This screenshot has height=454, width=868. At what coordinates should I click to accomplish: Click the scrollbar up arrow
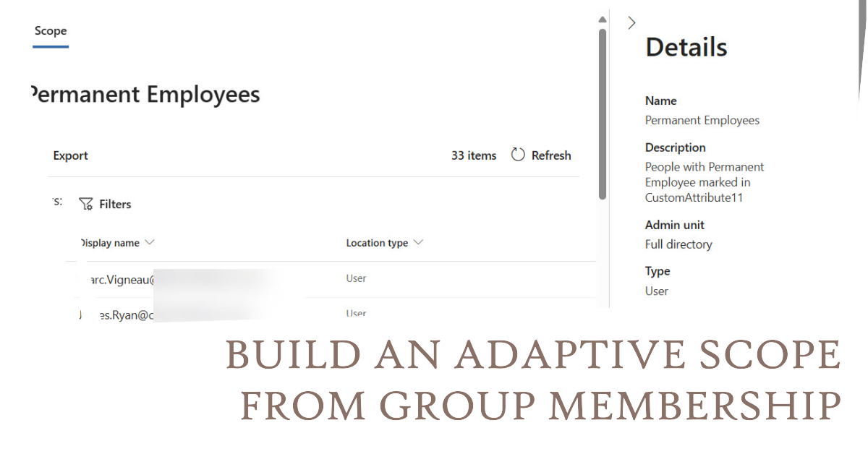point(602,20)
